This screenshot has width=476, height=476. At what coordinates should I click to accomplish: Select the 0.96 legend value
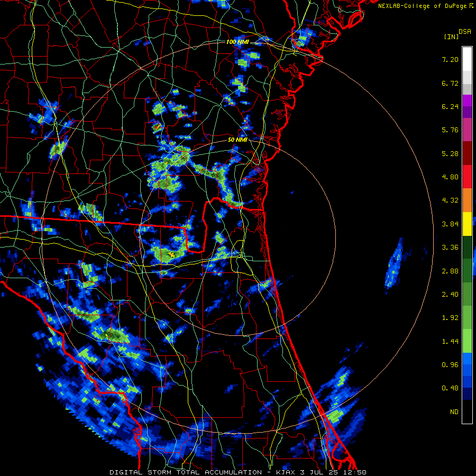[x=450, y=365]
